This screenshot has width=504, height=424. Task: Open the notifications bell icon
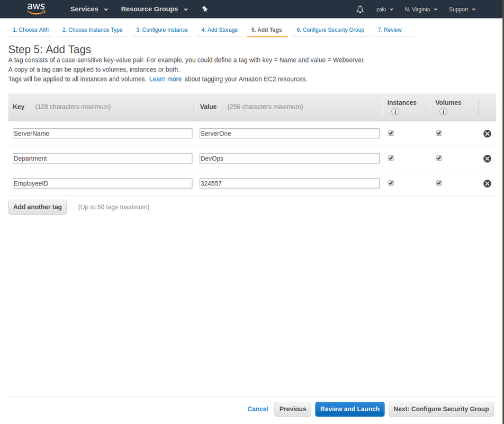[x=360, y=10]
